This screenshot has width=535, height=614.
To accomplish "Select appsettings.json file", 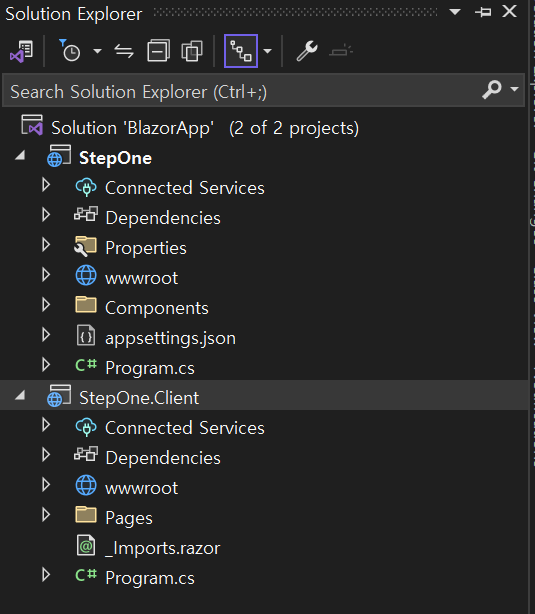I will pos(170,338).
